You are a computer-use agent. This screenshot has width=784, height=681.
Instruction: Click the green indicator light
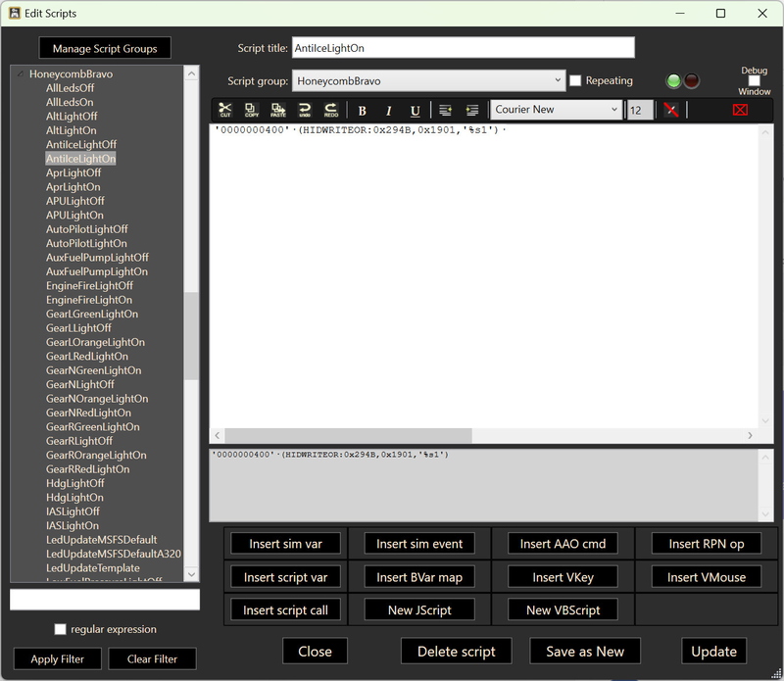672,81
